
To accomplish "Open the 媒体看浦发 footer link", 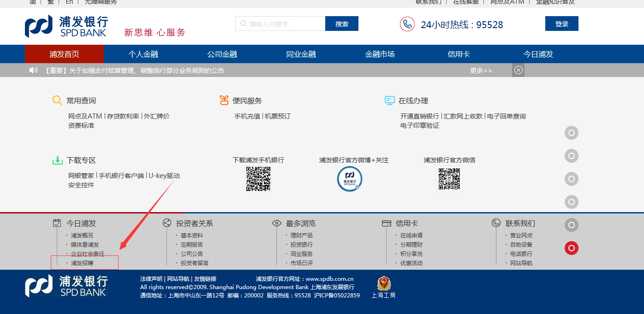I will 85,244.
